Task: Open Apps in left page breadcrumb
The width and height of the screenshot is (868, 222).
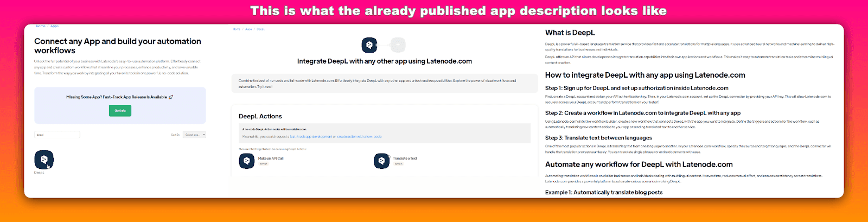Action: (x=54, y=26)
